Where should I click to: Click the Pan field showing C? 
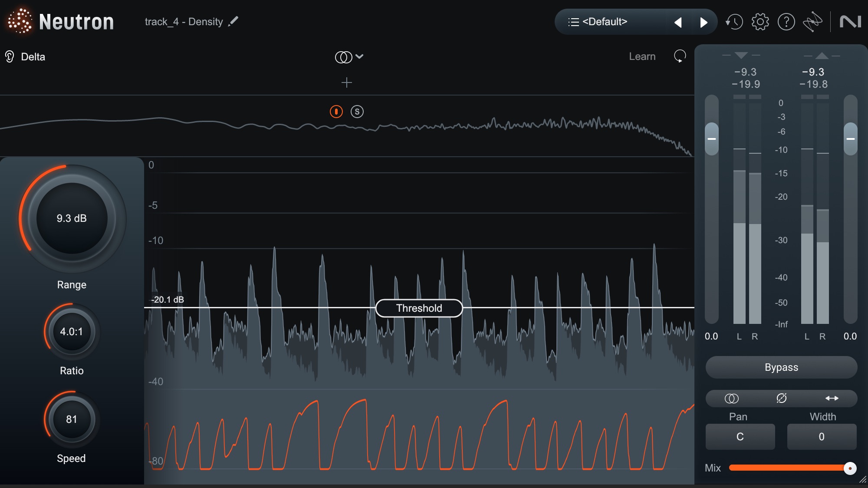(x=740, y=437)
